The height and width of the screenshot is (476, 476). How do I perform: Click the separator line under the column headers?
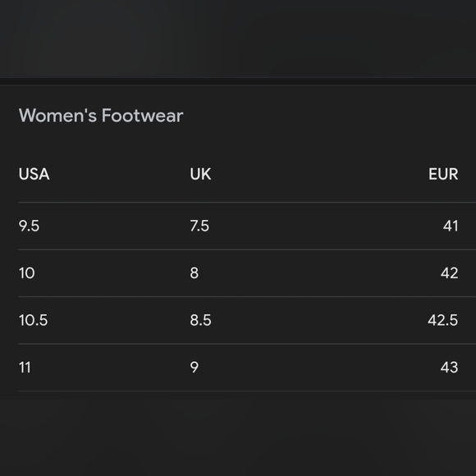pyautogui.click(x=247, y=202)
